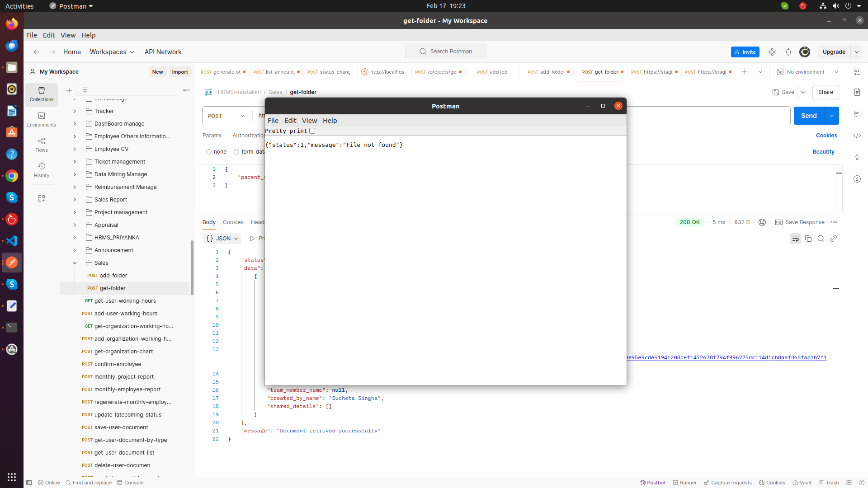Open the Save options dropdown arrow

click(803, 92)
